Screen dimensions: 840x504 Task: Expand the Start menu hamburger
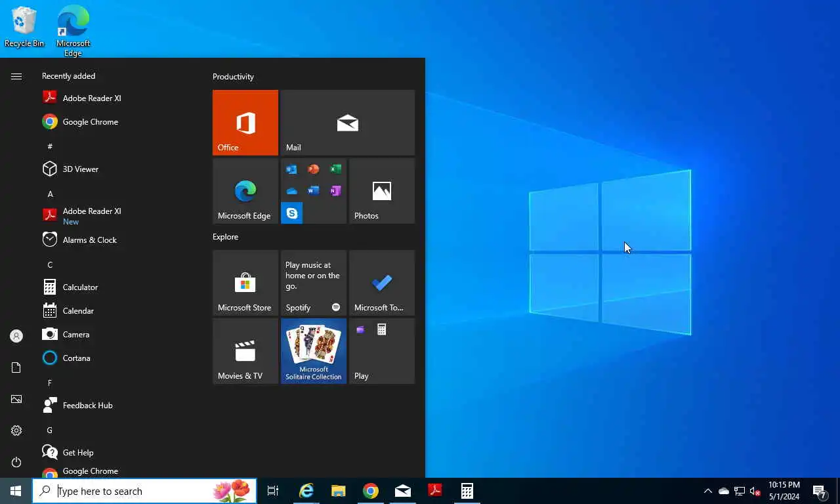(16, 76)
